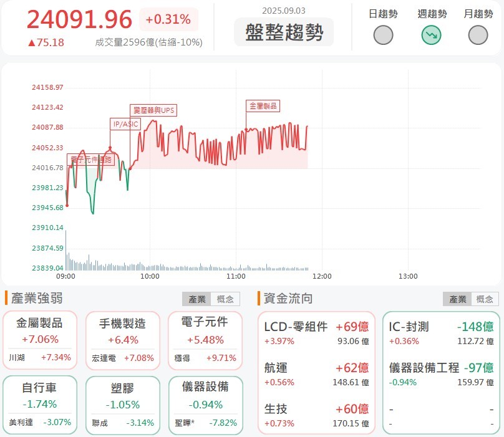504x437 pixels.
Task: Click the 變壓器與UPS chart flag
Action: coord(153,110)
